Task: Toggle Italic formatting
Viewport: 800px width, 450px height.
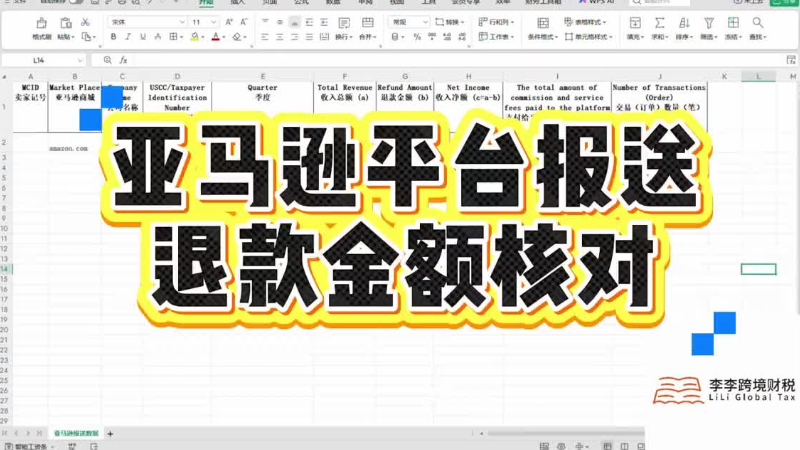Action: pyautogui.click(x=127, y=37)
